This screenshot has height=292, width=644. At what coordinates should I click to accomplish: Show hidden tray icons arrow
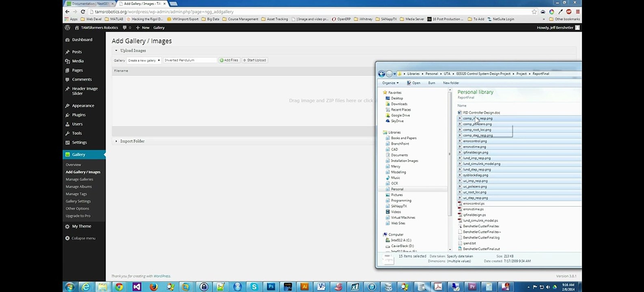click(x=529, y=287)
